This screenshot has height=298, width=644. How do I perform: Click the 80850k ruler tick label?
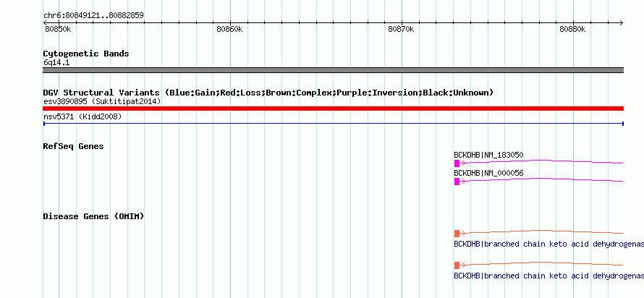pos(57,29)
